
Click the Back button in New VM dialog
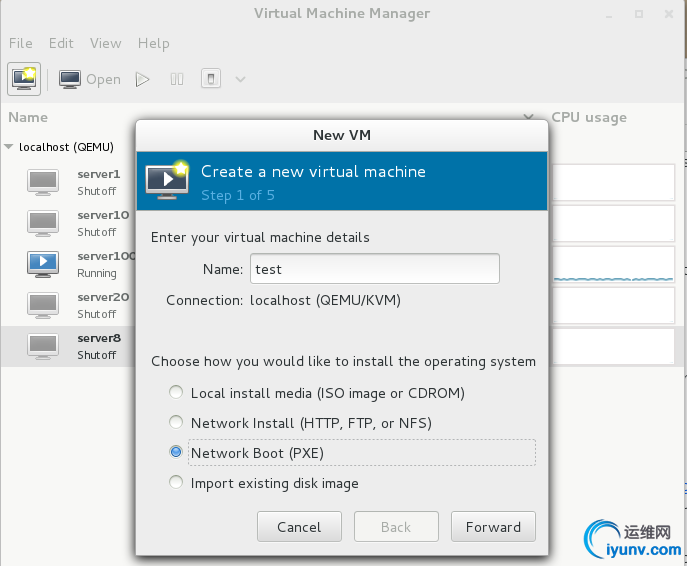[396, 527]
